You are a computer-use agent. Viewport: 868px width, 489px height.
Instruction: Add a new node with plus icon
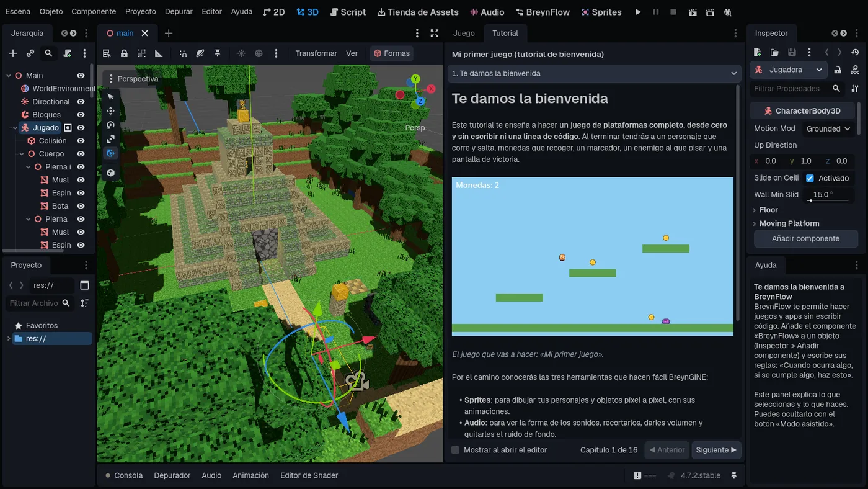[12, 53]
